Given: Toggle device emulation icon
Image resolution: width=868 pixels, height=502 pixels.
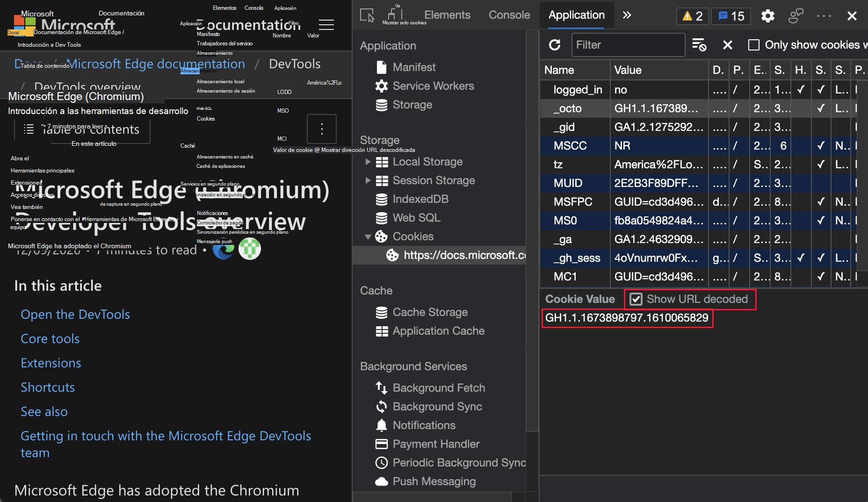Looking at the screenshot, I should pyautogui.click(x=395, y=14).
